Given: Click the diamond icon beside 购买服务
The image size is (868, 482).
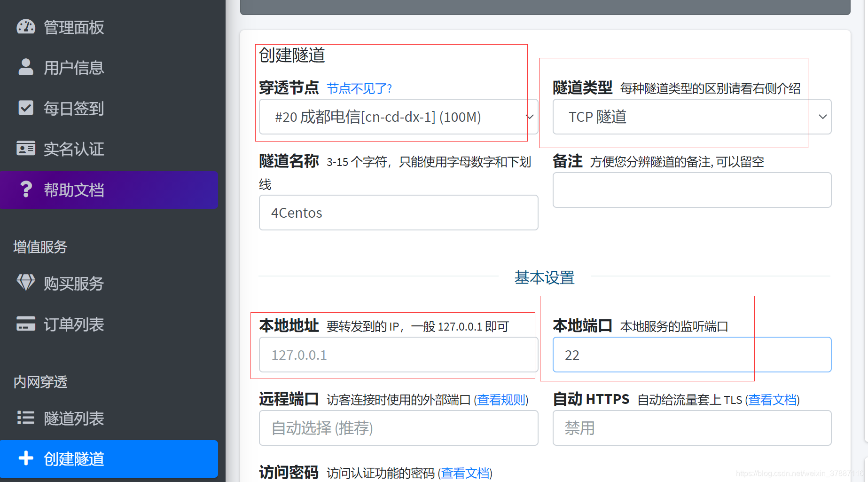Looking at the screenshot, I should coord(26,283).
